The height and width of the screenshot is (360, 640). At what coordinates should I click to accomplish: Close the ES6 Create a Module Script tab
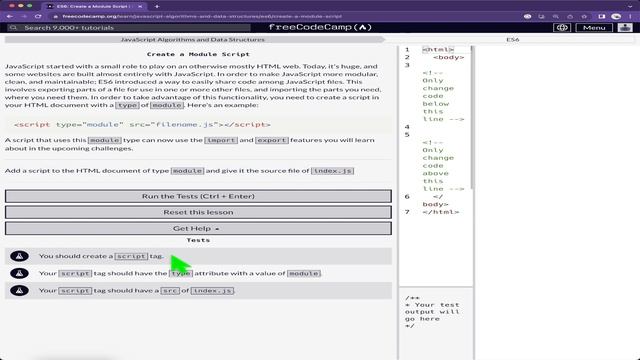[x=140, y=6]
